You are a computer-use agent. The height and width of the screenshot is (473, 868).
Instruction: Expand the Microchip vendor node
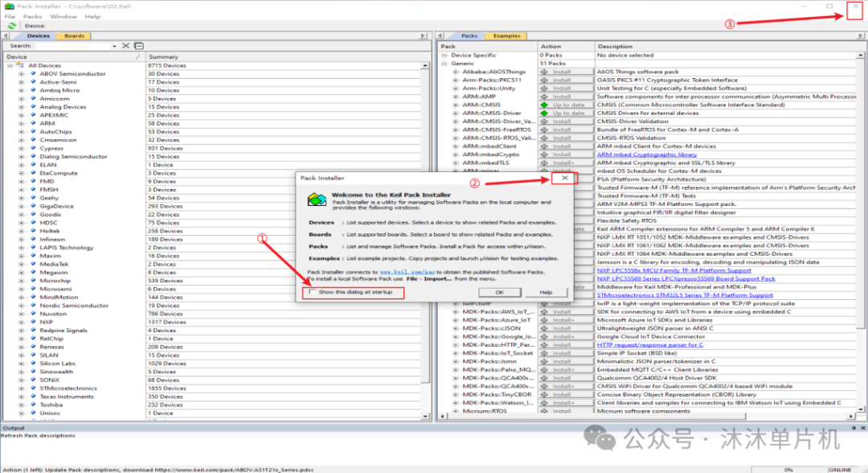pos(22,281)
